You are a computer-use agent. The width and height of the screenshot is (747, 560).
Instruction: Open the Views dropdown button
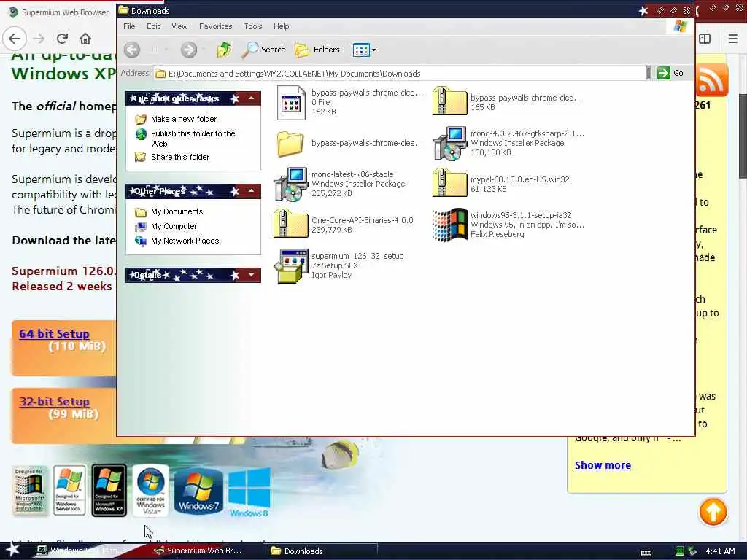point(364,50)
